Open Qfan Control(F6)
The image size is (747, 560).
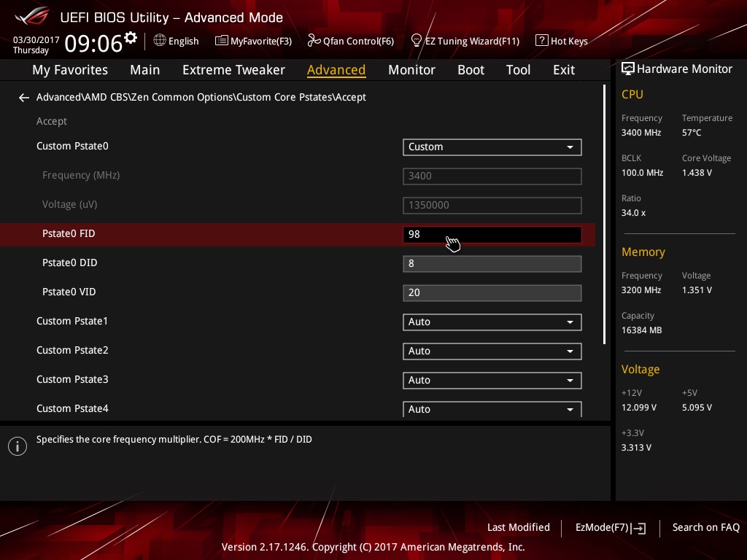point(351,41)
